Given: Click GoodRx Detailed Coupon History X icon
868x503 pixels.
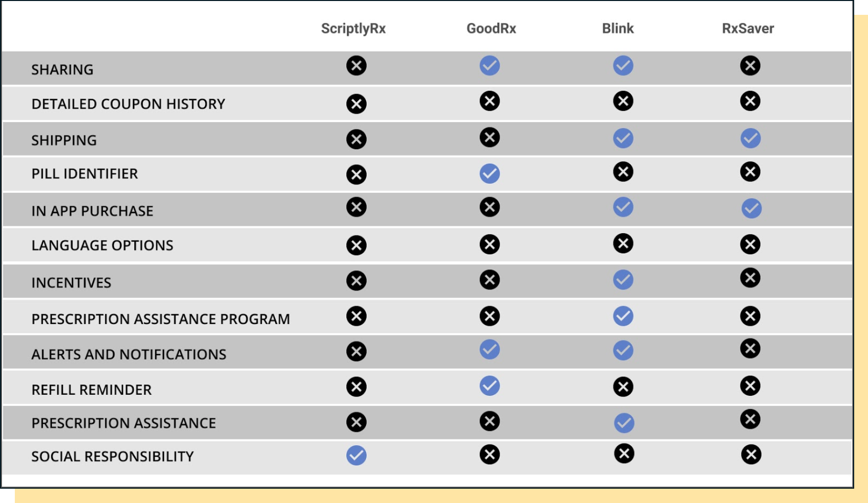Looking at the screenshot, I should (490, 101).
